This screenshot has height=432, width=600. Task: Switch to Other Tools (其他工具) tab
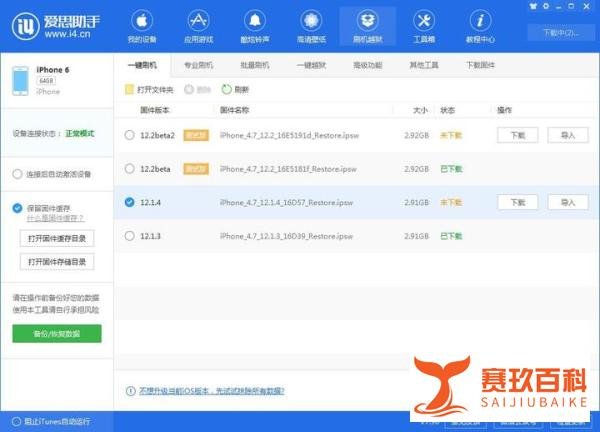coord(424,65)
